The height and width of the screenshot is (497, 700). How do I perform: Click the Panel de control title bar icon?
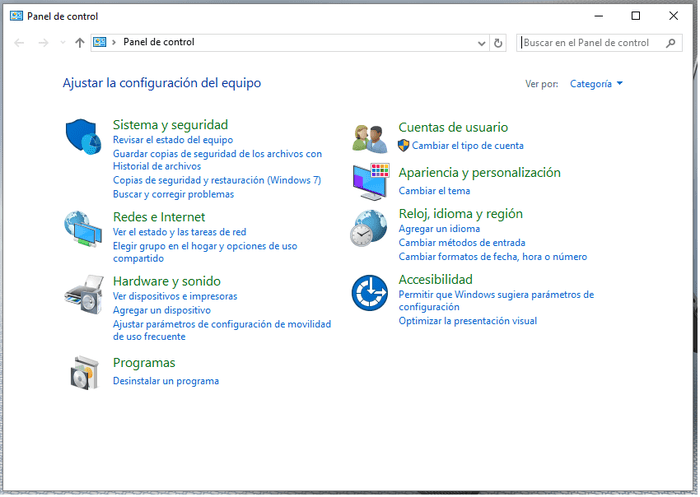[17, 17]
